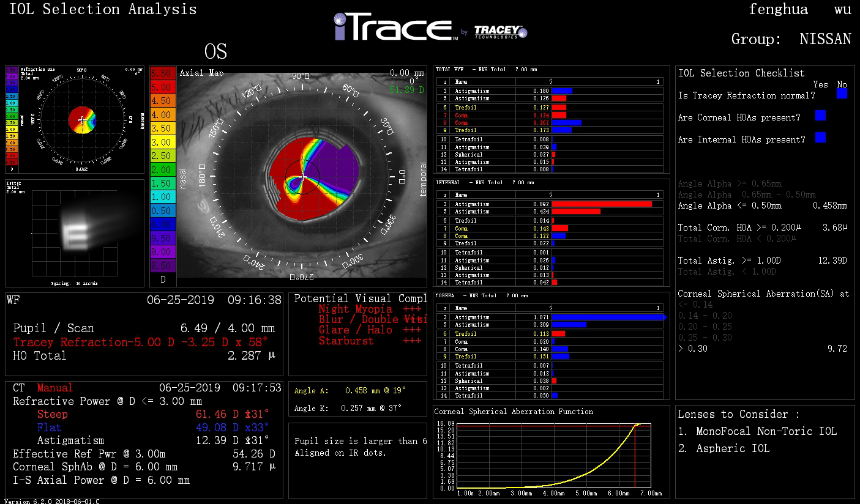The image size is (860, 504).
Task: Click the HO Total 2.287 µ line
Action: pyautogui.click(x=144, y=355)
